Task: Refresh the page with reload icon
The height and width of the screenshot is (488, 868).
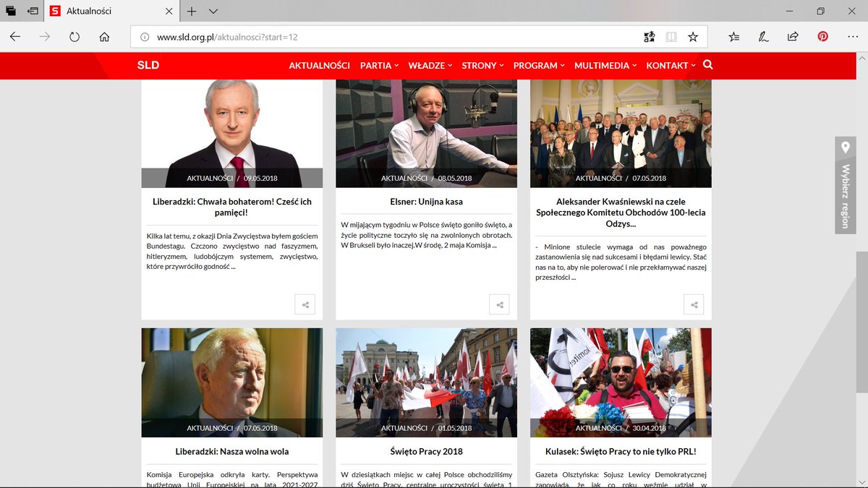Action: [75, 37]
